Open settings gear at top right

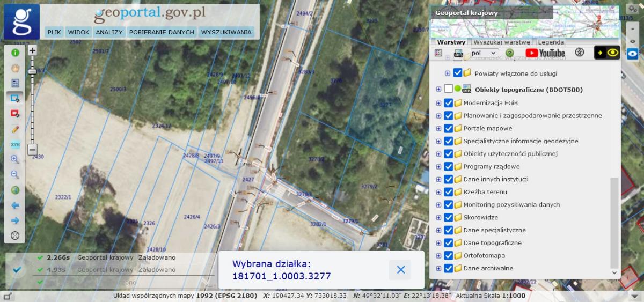(632, 10)
